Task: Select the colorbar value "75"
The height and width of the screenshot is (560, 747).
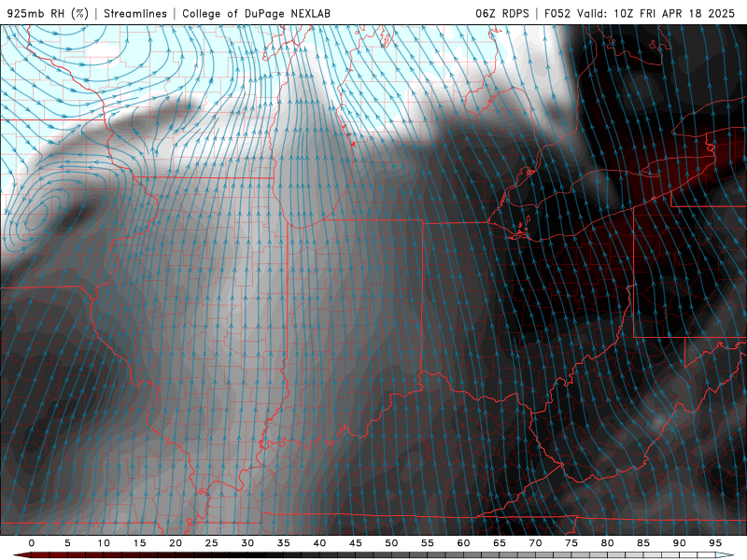Action: pyautogui.click(x=571, y=543)
